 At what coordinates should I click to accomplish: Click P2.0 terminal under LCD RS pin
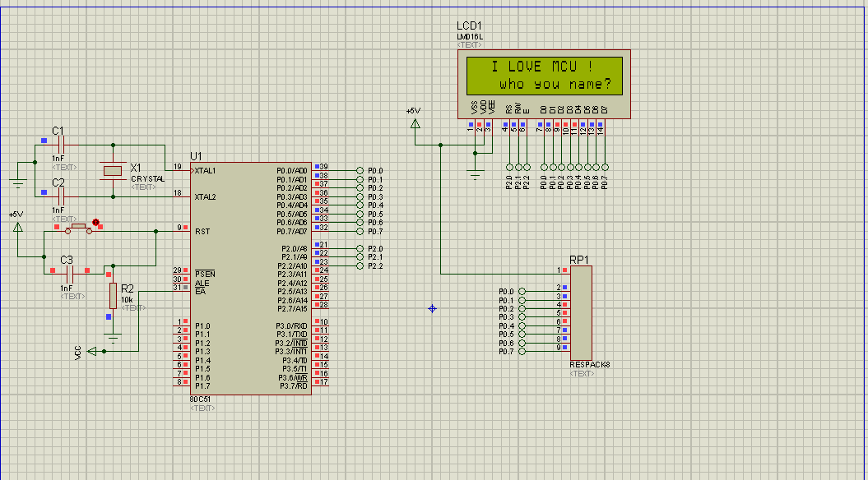[x=509, y=167]
